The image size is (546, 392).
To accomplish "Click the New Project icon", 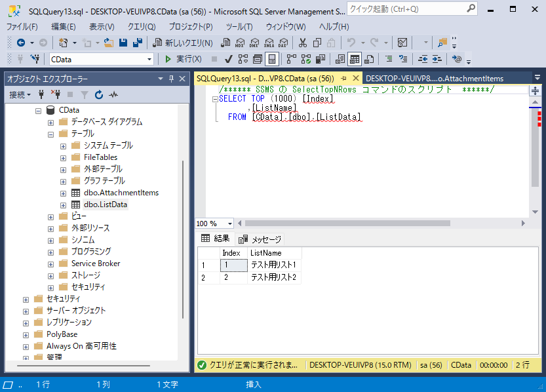I will point(64,43).
